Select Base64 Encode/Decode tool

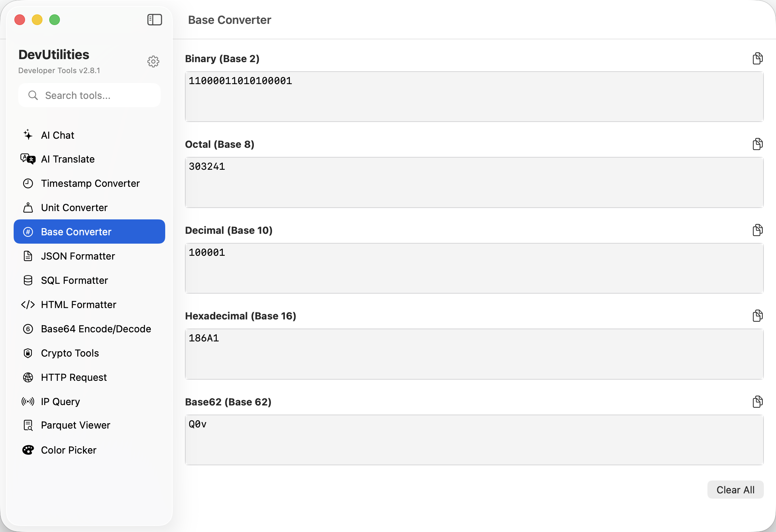(x=96, y=329)
